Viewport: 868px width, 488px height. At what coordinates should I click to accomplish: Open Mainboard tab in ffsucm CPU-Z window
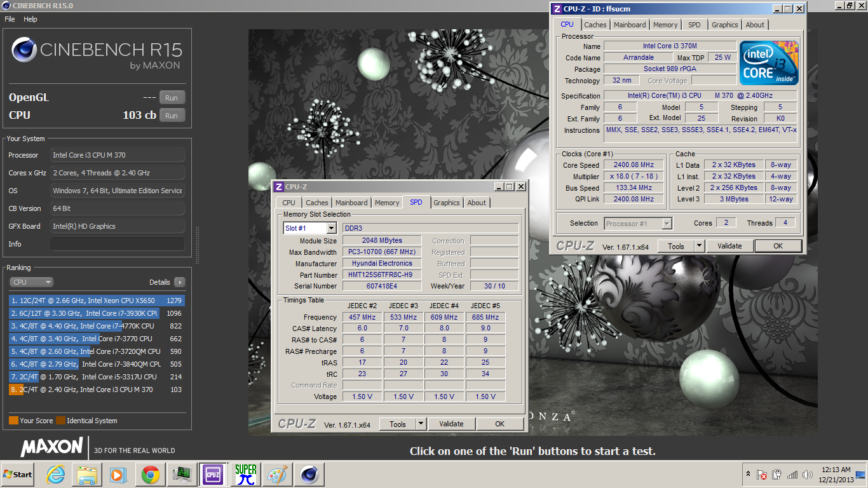point(630,25)
